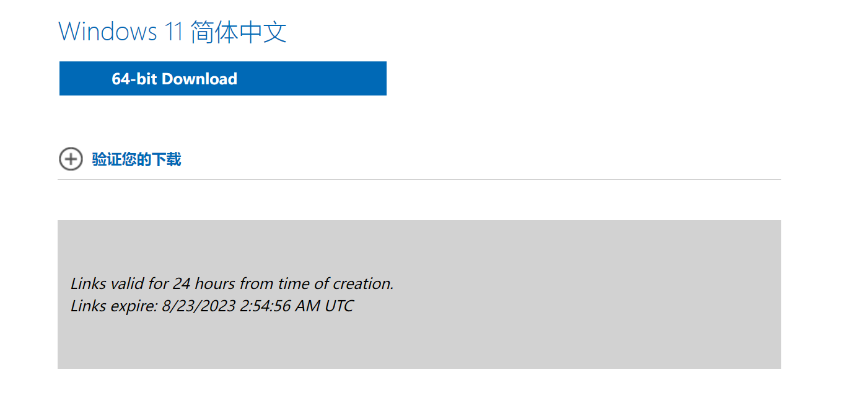The height and width of the screenshot is (395, 868).
Task: Click the time 2:54:56 AM
Action: click(x=279, y=306)
